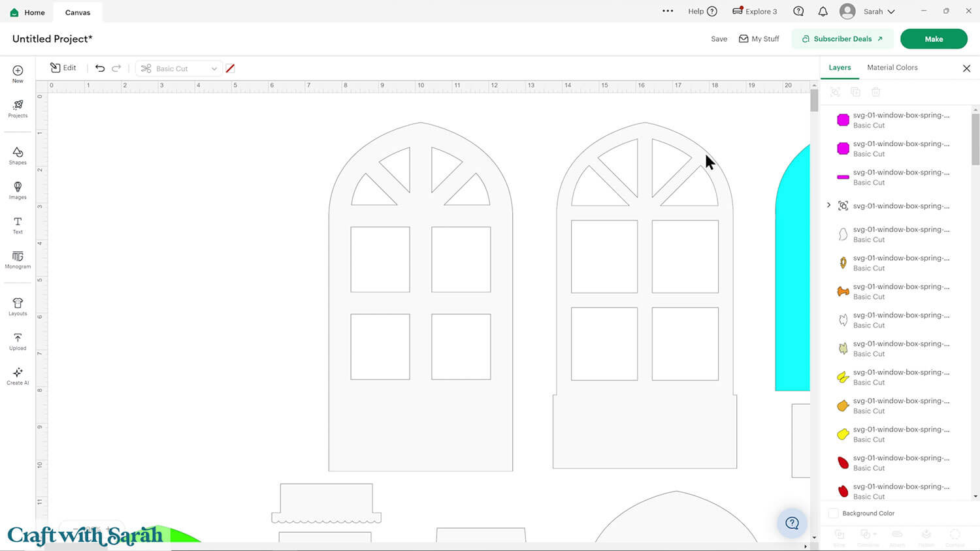Screen dimensions: 980x551
Task: Click the Upload icon
Action: click(18, 341)
